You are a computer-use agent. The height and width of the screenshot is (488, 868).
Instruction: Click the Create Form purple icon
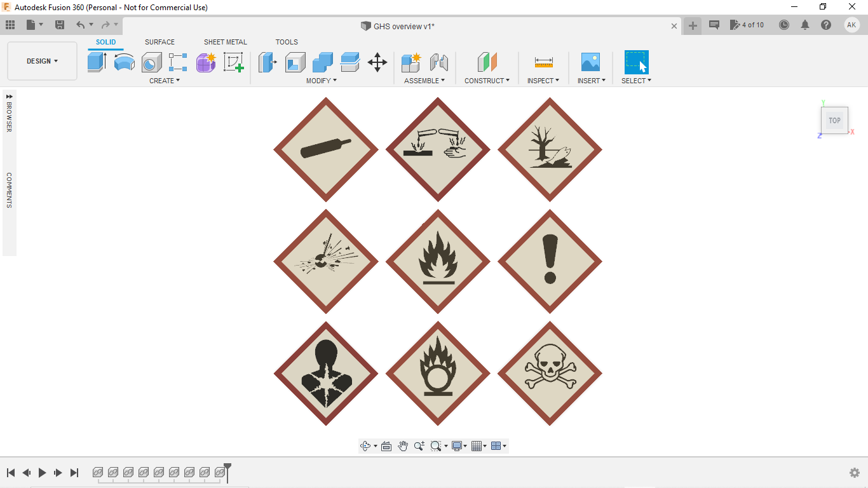pyautogui.click(x=206, y=62)
